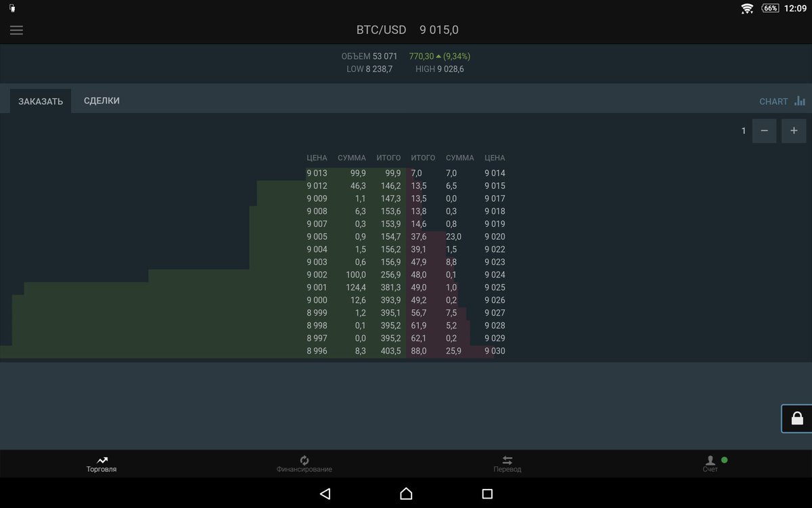Switch to the СДЕЛКИ tab
This screenshot has height=508, width=812.
pos(101,100)
